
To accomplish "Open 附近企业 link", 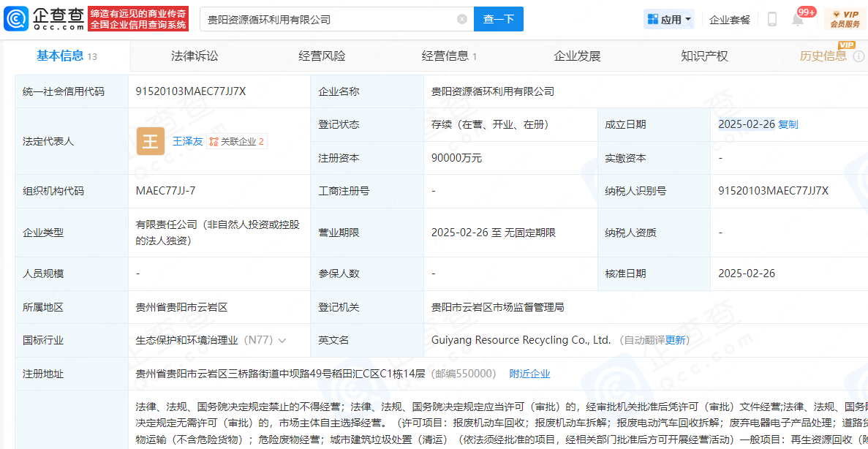I will 529,374.
